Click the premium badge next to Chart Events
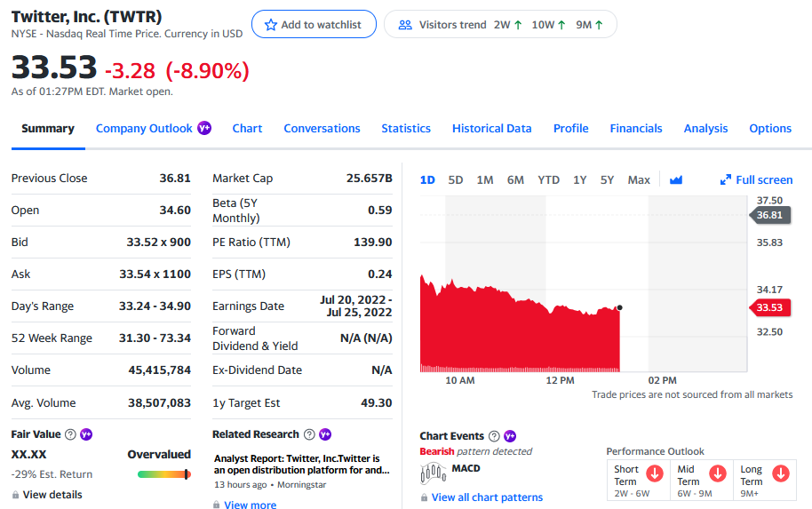This screenshot has width=812, height=509. [510, 436]
